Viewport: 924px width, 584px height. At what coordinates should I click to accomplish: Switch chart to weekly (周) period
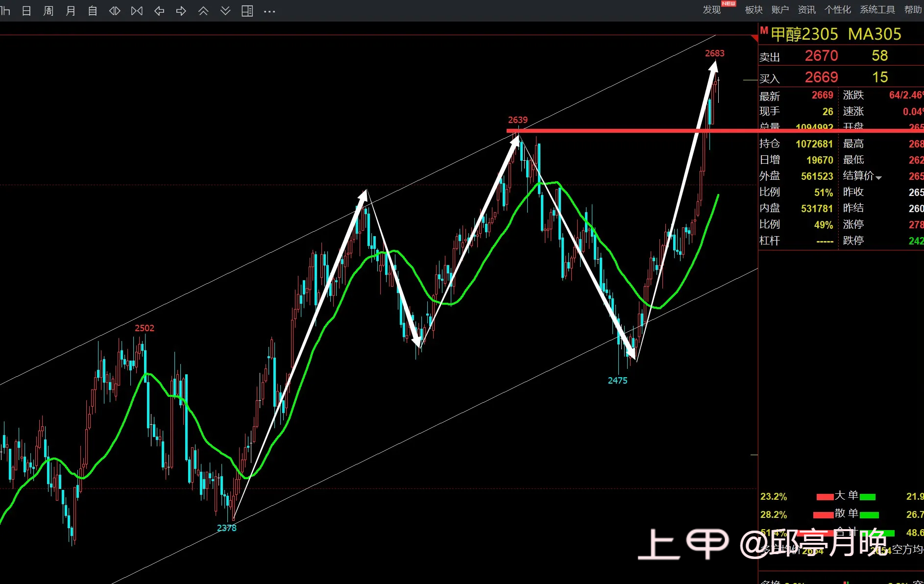point(49,11)
